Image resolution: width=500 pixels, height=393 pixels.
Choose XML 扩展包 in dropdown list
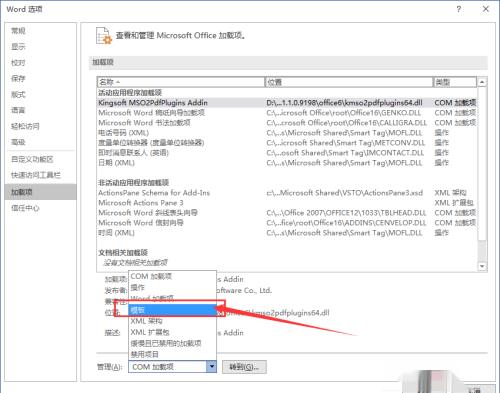(172, 332)
